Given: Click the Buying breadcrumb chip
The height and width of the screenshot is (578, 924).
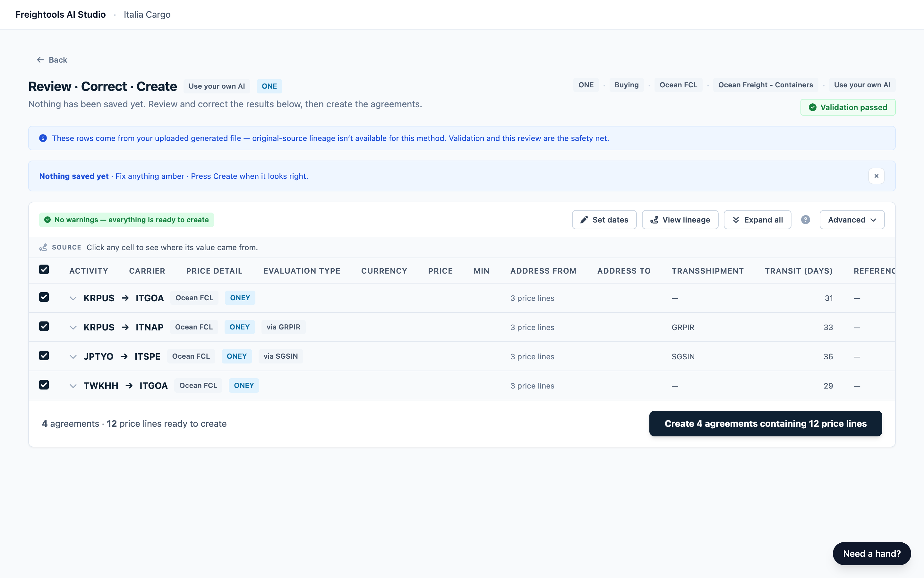Looking at the screenshot, I should pos(626,85).
